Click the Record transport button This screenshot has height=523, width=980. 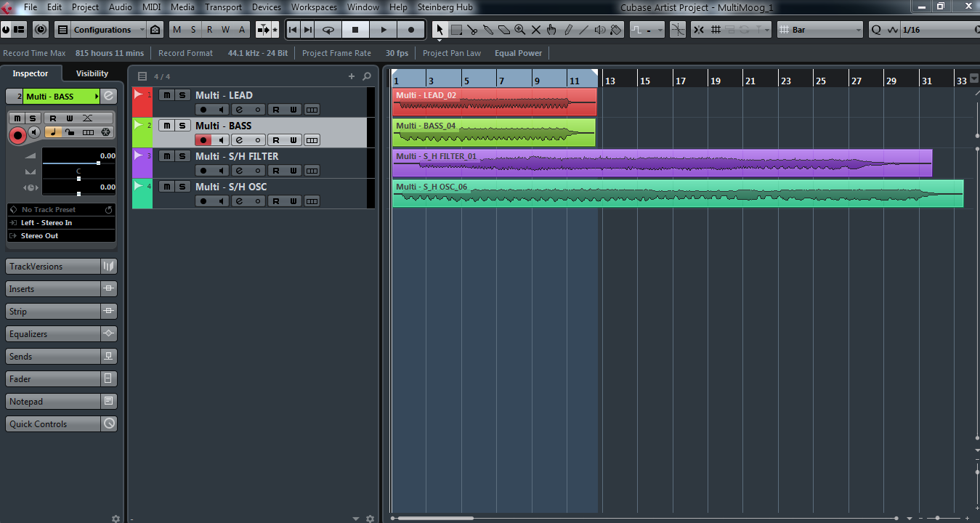tap(410, 30)
